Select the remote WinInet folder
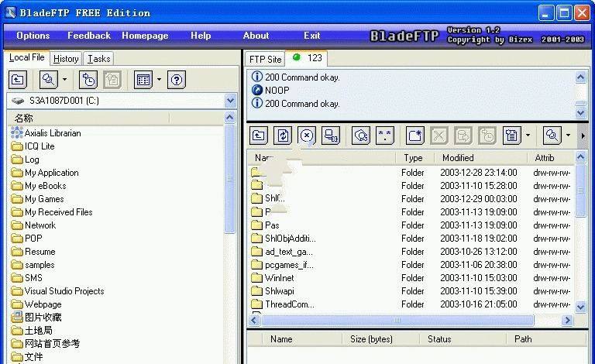The height and width of the screenshot is (364, 595). [273, 278]
